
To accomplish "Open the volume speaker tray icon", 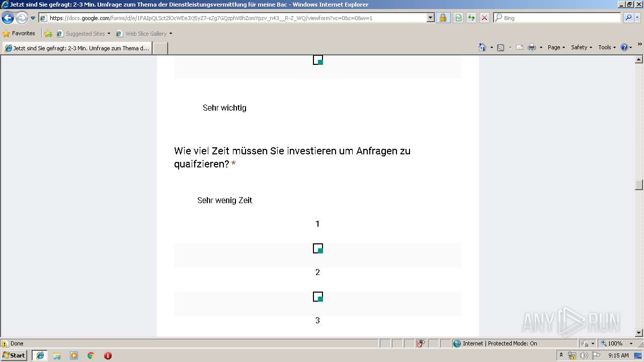I will coord(584,355).
